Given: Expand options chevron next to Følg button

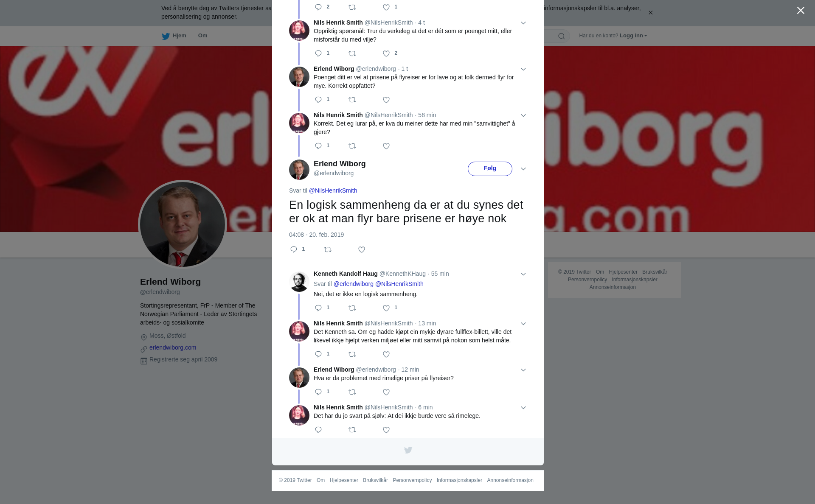Looking at the screenshot, I should click(523, 169).
